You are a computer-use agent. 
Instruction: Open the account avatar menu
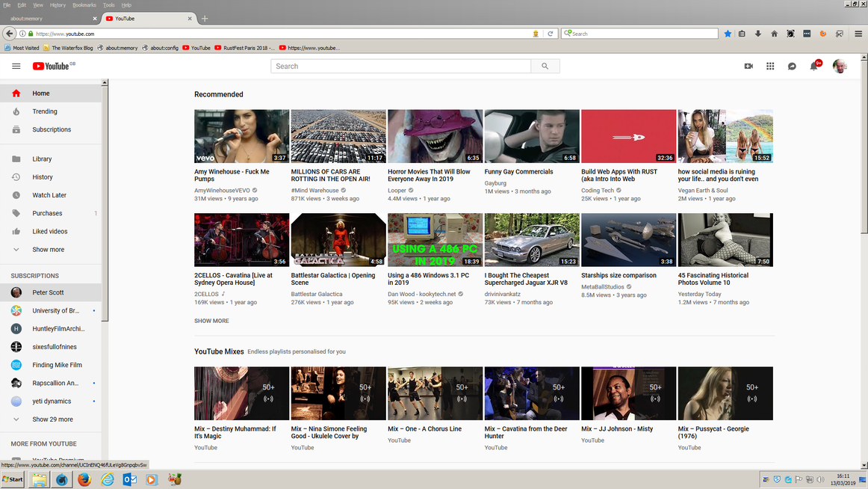pos(840,66)
